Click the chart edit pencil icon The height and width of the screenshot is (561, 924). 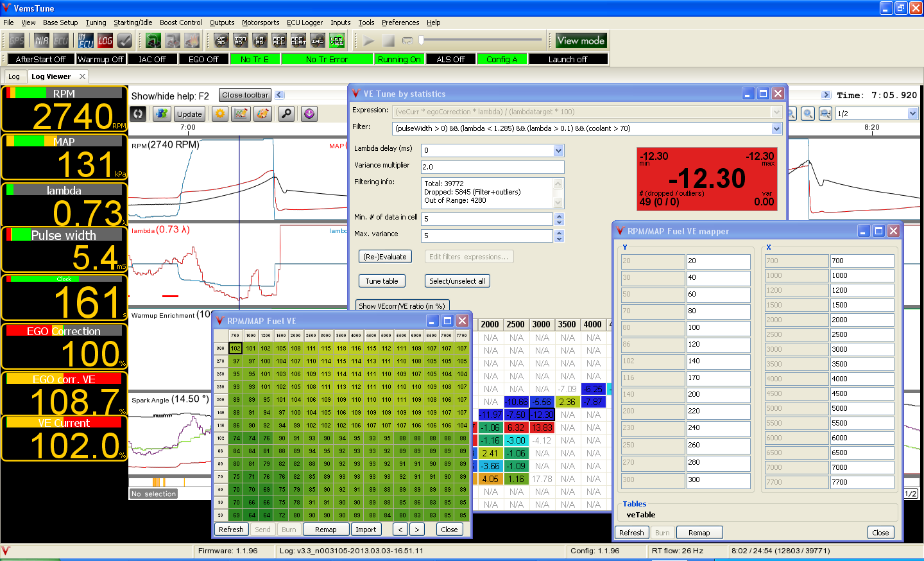pyautogui.click(x=241, y=114)
